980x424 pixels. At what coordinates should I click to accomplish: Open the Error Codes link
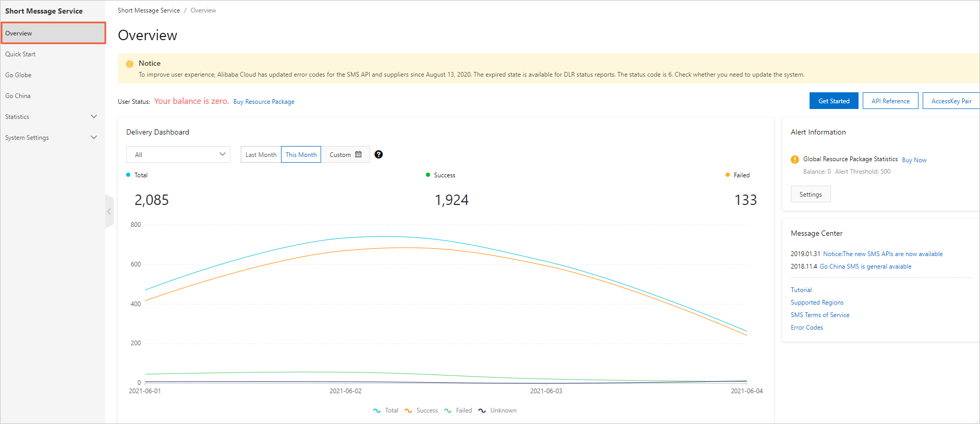tap(807, 328)
